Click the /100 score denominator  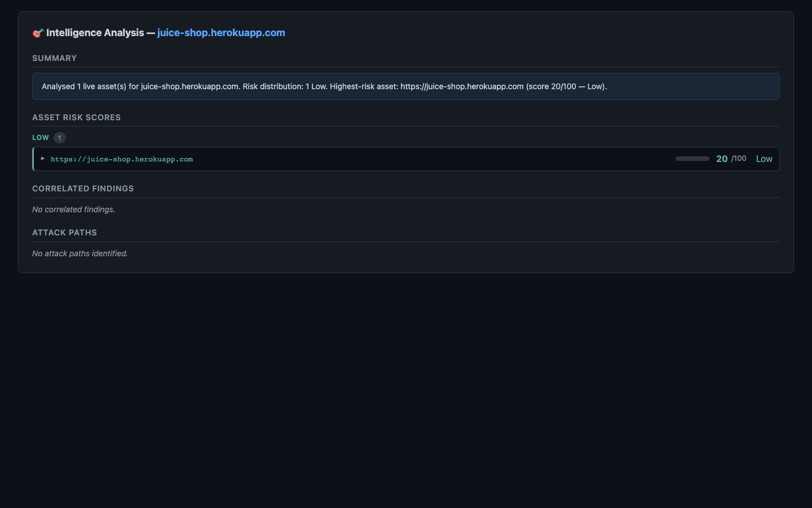click(739, 159)
